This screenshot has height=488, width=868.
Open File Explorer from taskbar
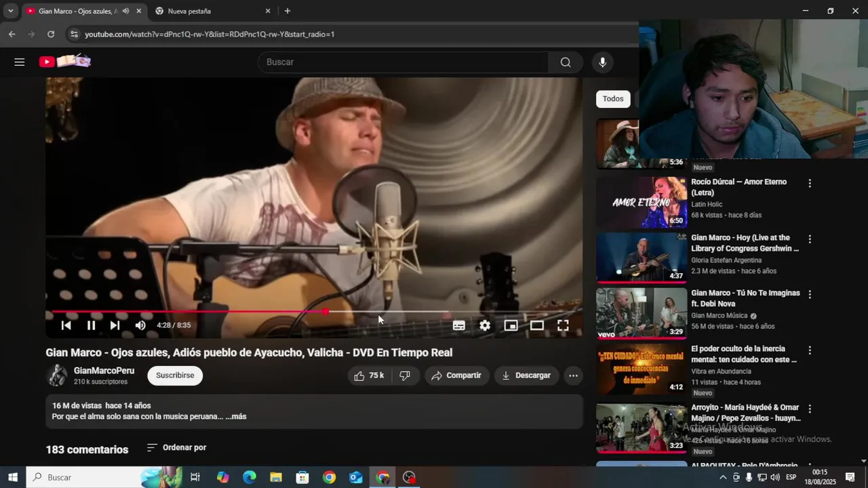click(276, 477)
